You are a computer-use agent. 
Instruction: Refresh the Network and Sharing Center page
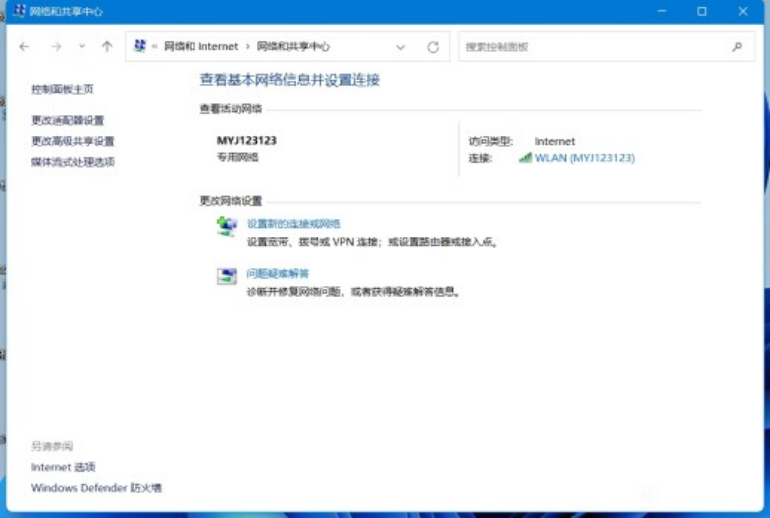coord(433,47)
